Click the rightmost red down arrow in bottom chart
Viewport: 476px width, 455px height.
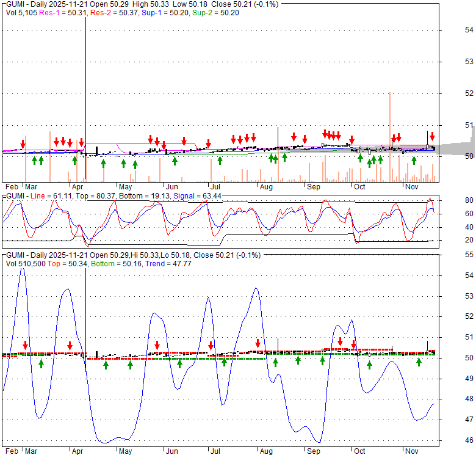pyautogui.click(x=353, y=345)
